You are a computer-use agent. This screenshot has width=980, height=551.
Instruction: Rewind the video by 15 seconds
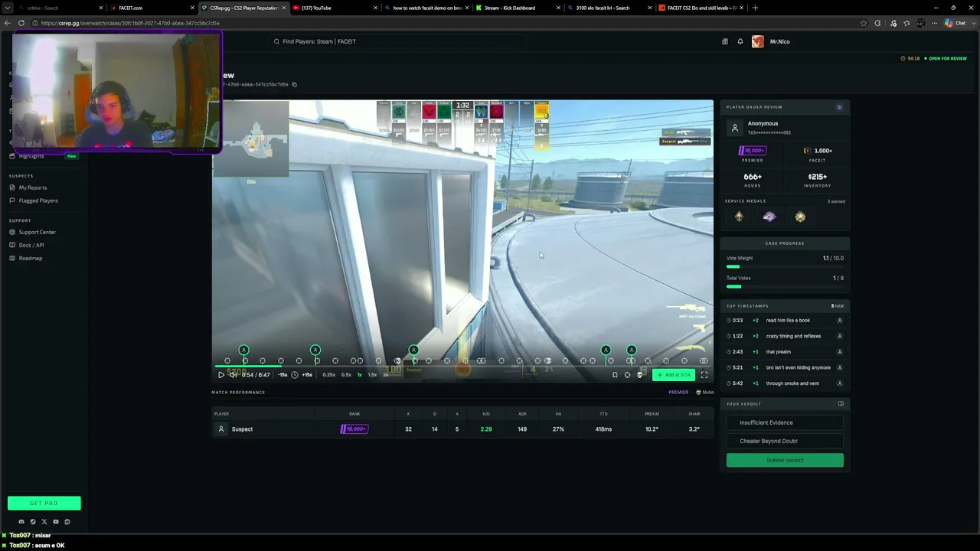(283, 375)
